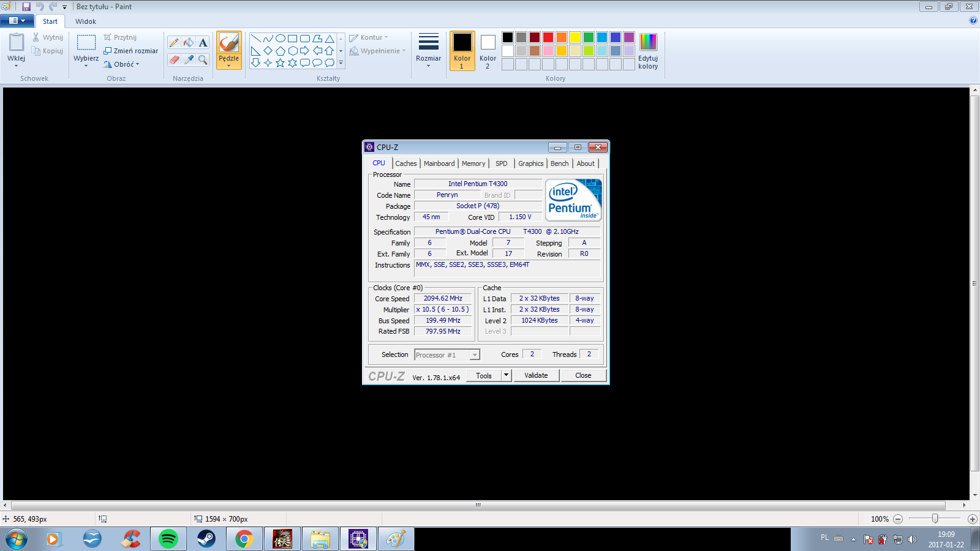Pick the red color swatch
The image size is (980, 551).
(548, 37)
